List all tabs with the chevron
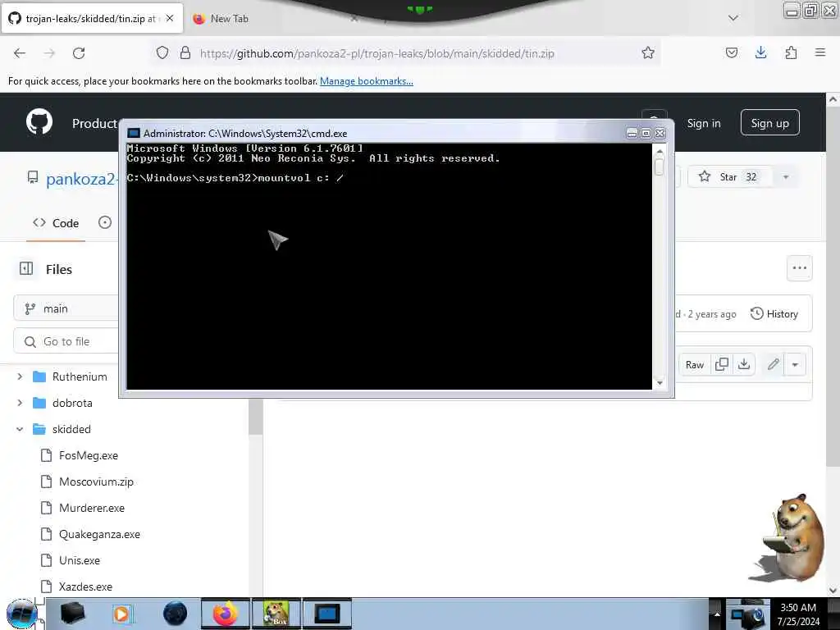This screenshot has height=630, width=840. point(733,18)
